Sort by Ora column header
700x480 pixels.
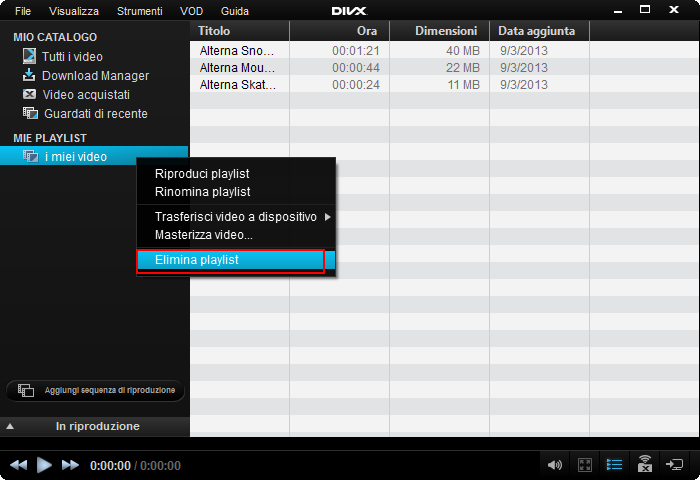coord(340,31)
